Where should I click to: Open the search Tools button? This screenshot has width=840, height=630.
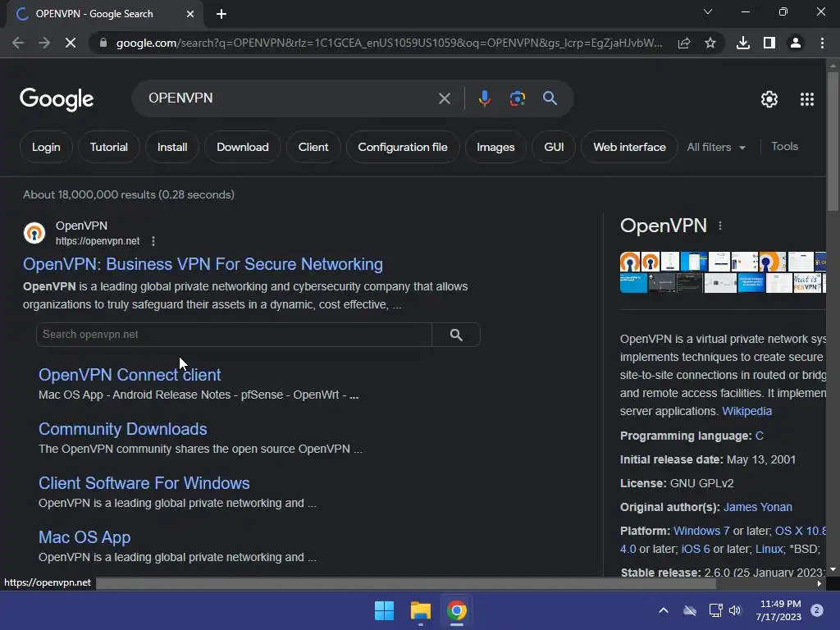point(784,146)
